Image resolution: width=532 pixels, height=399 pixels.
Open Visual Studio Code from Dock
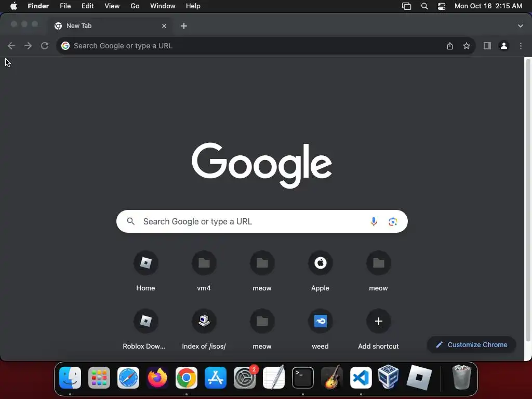pyautogui.click(x=361, y=378)
